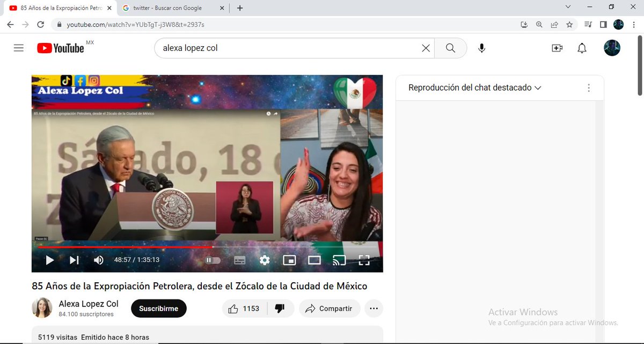Image resolution: width=644 pixels, height=344 pixels.
Task: Open Chrome profile avatar
Action: 618,25
